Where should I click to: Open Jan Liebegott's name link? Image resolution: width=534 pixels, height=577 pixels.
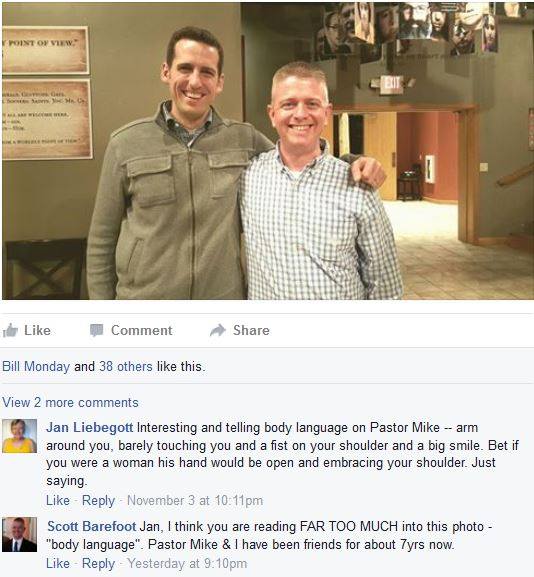click(x=89, y=428)
